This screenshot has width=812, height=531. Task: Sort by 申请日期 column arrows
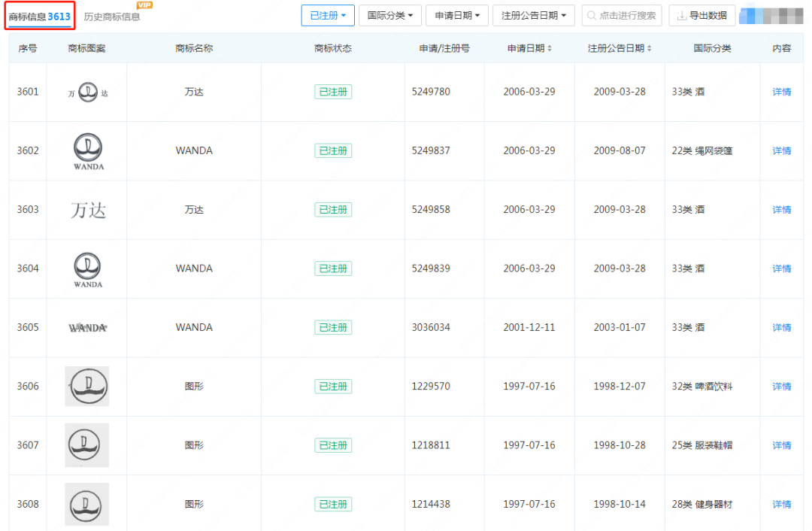pyautogui.click(x=550, y=48)
